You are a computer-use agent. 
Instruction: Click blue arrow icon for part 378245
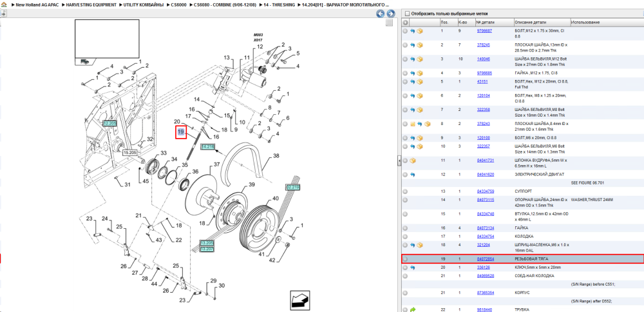(x=413, y=45)
